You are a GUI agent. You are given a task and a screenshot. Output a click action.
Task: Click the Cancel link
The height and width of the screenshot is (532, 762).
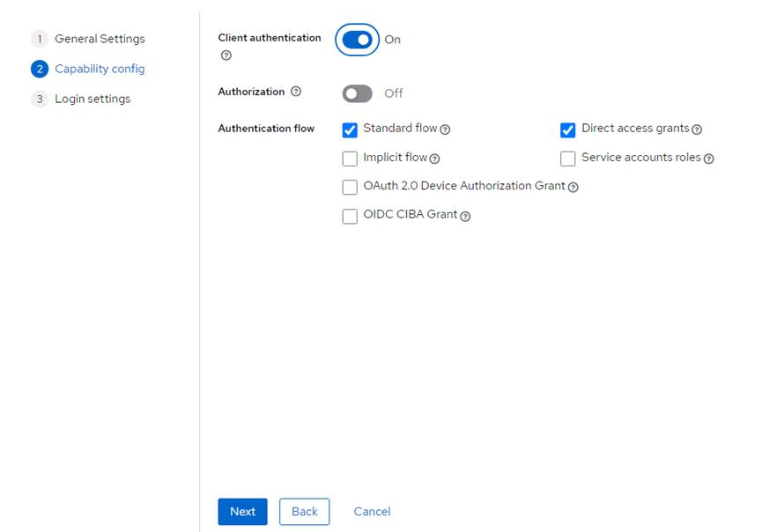[x=372, y=512]
